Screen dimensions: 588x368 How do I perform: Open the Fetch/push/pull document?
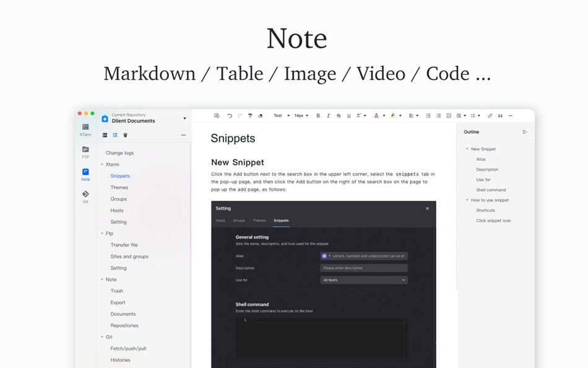pyautogui.click(x=128, y=348)
